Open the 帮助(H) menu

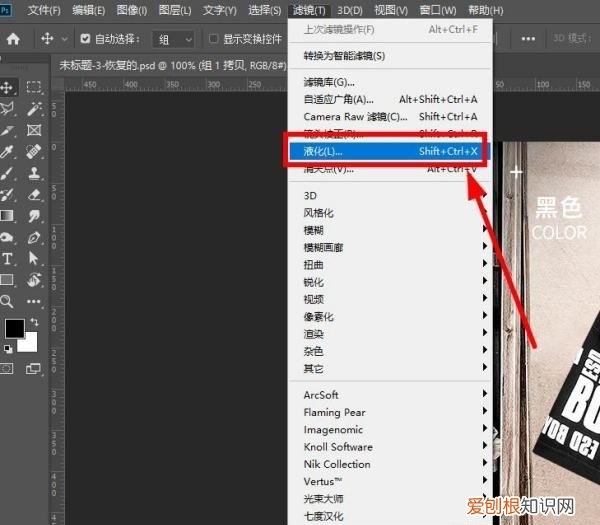tap(486, 10)
